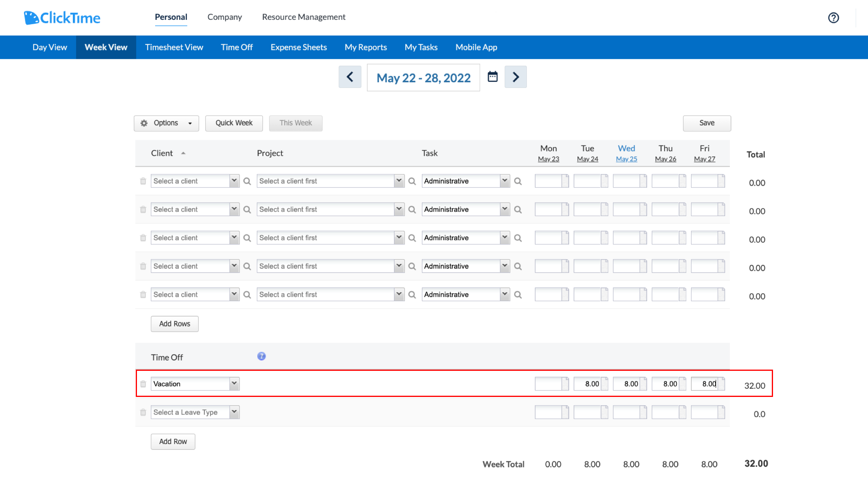
Task: Search tasks in first row magnifier
Action: coord(518,181)
